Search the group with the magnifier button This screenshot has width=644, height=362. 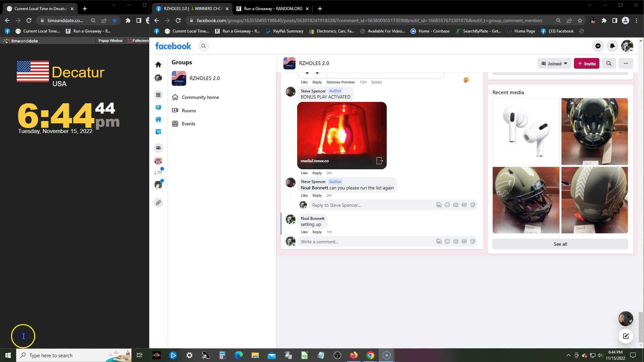608,63
